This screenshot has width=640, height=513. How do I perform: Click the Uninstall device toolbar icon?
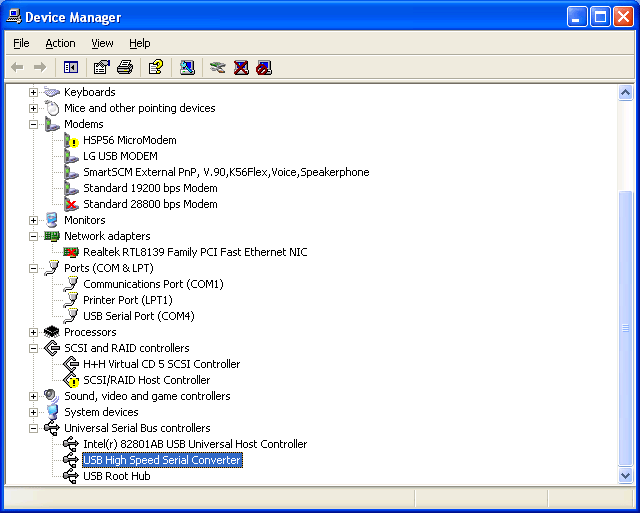pyautogui.click(x=241, y=67)
